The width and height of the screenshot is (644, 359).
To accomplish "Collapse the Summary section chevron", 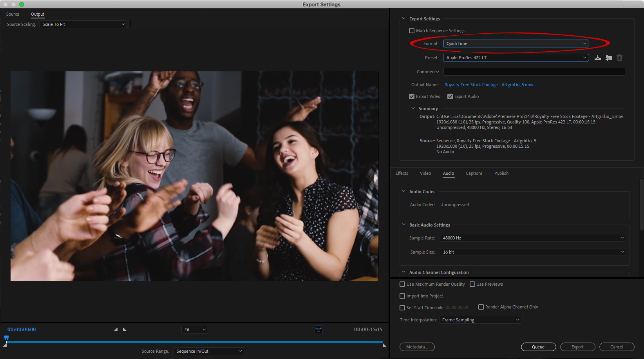I will point(413,109).
